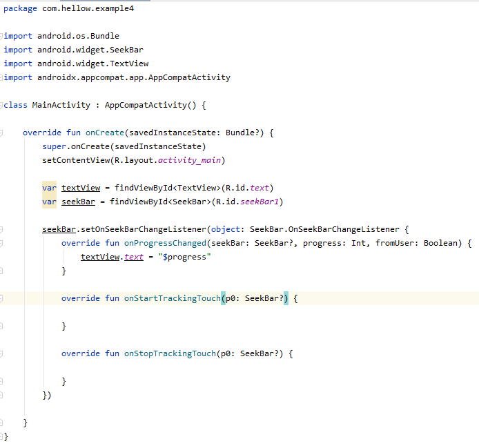Screen dimensions: 479x448
Task: Click the "onProgressChanged" function name
Action: 165,243
